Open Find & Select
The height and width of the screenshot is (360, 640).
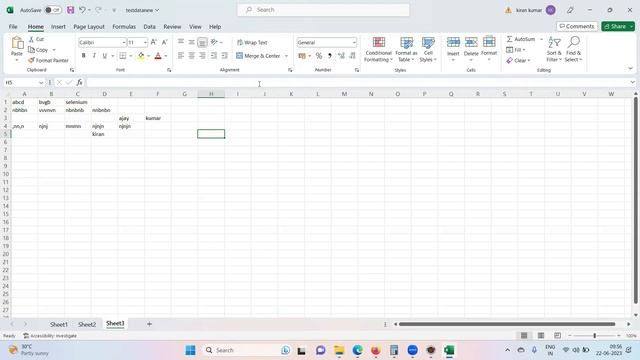click(x=573, y=49)
